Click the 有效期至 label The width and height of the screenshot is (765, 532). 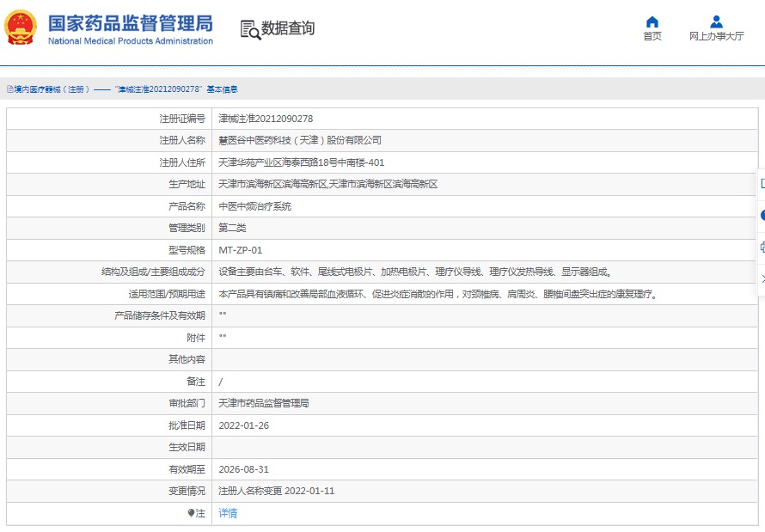[187, 469]
